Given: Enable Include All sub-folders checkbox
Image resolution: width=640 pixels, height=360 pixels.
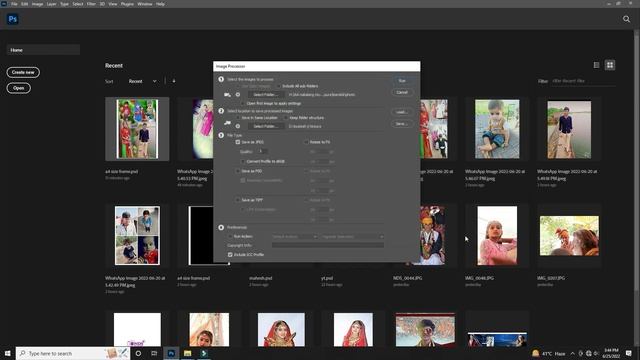Looking at the screenshot, I should (x=279, y=86).
